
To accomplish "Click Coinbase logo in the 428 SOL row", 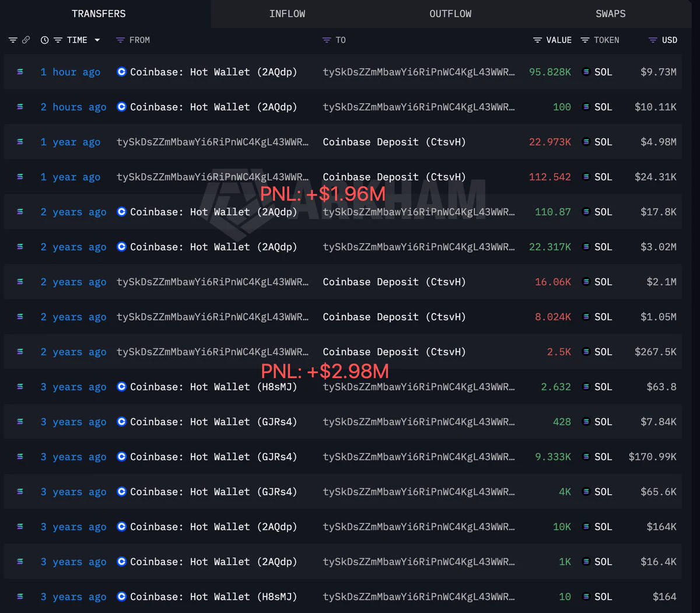I will pyautogui.click(x=121, y=422).
